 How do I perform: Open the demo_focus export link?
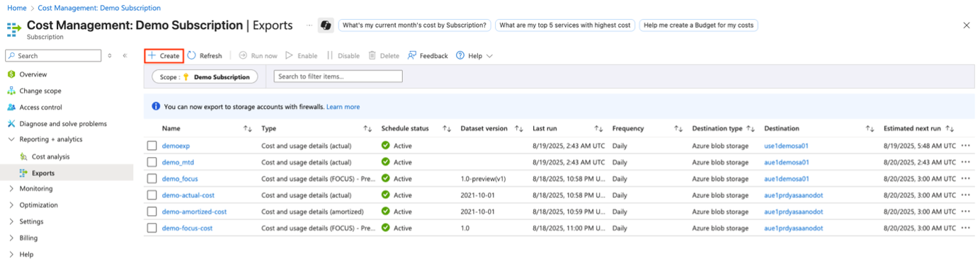tap(180, 179)
